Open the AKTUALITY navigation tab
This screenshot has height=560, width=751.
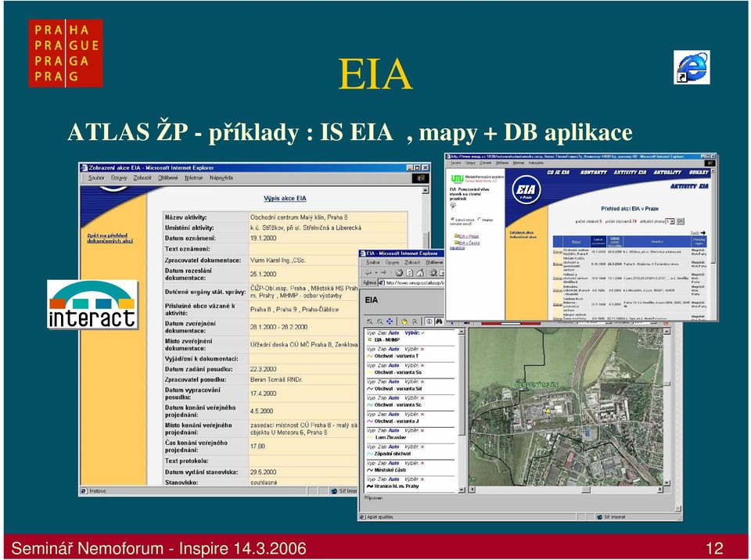[667, 172]
